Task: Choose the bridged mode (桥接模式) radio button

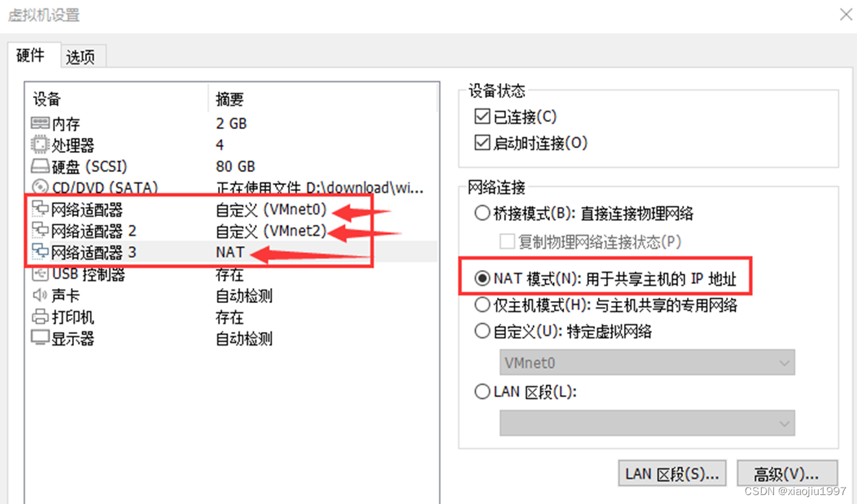Action: click(482, 214)
